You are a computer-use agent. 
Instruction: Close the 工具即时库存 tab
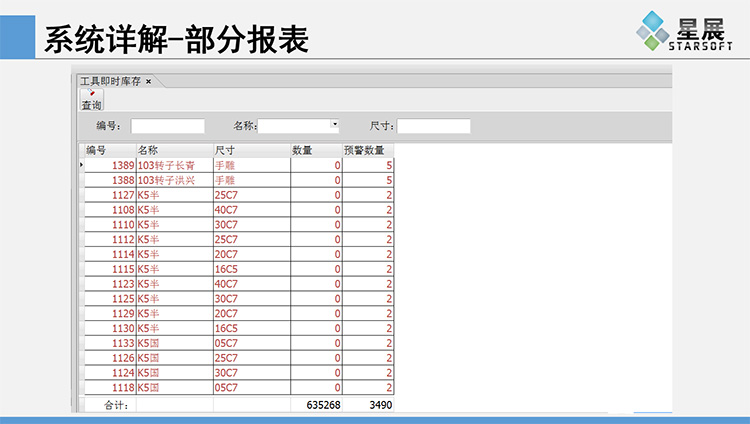tap(149, 81)
